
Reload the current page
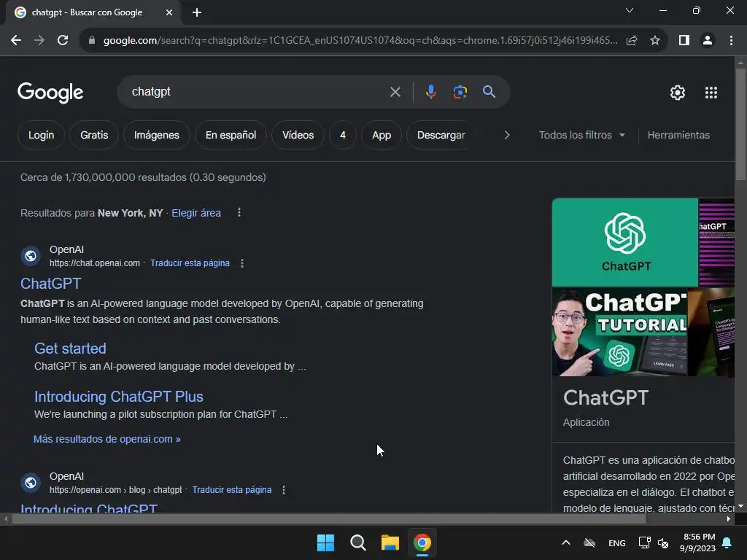tap(63, 41)
